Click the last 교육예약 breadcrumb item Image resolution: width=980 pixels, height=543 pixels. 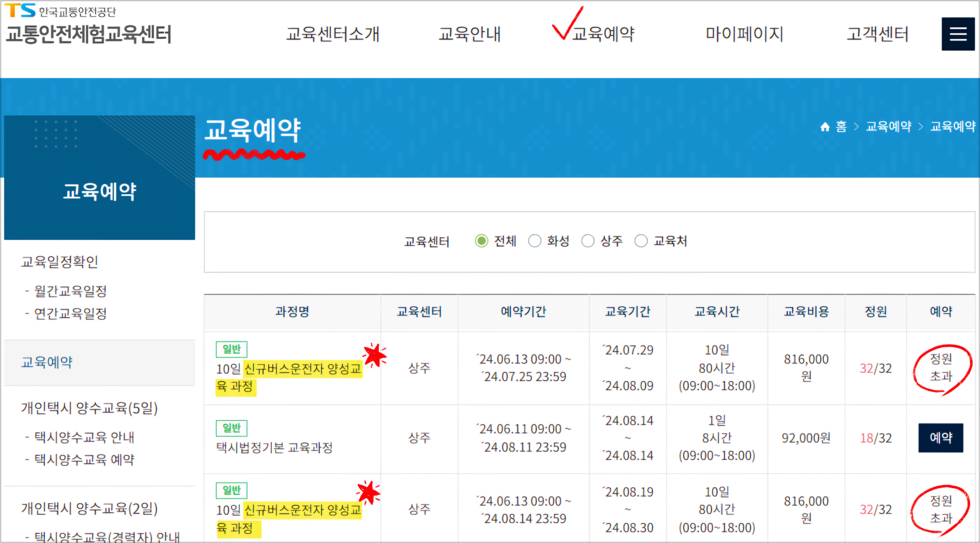953,127
